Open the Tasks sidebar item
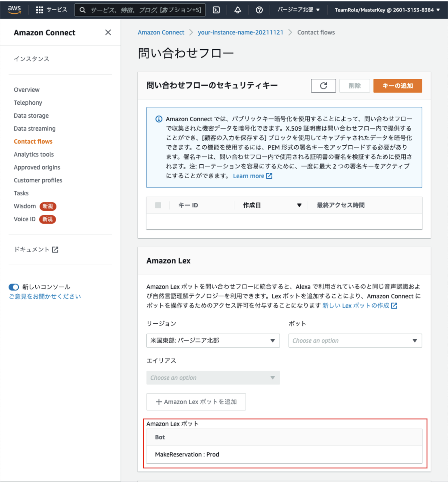 click(x=21, y=193)
